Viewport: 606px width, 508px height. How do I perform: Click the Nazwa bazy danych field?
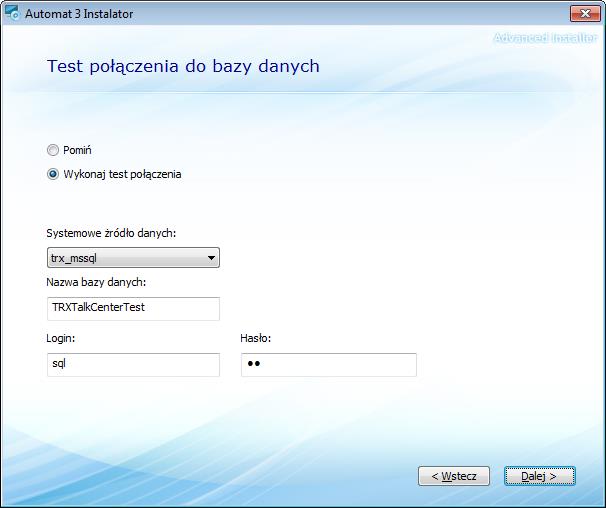pyautogui.click(x=133, y=309)
